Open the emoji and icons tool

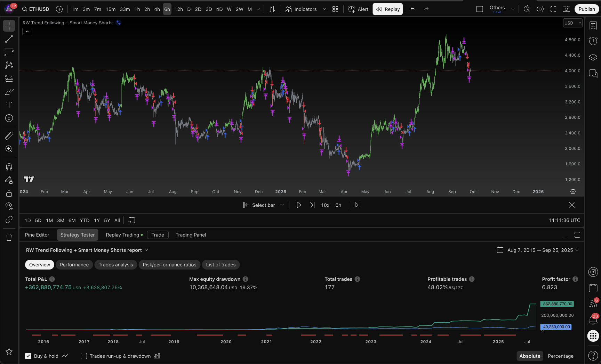[x=9, y=118]
